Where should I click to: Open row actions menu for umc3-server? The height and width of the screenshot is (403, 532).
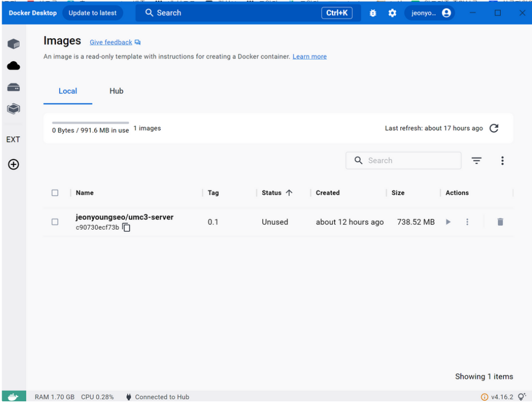(467, 222)
